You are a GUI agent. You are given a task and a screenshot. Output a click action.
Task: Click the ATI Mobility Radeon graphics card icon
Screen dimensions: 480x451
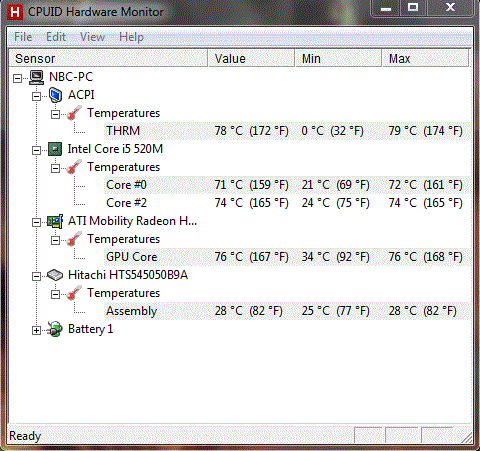(x=55, y=221)
